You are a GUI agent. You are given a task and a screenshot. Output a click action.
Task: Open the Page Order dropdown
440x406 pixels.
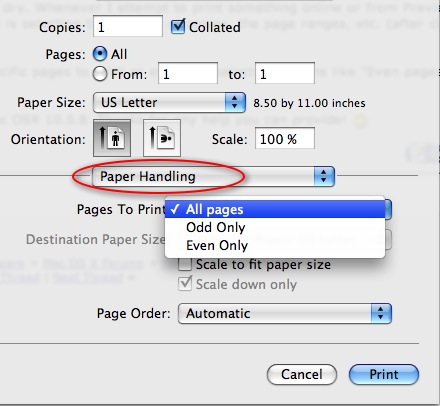click(285, 313)
